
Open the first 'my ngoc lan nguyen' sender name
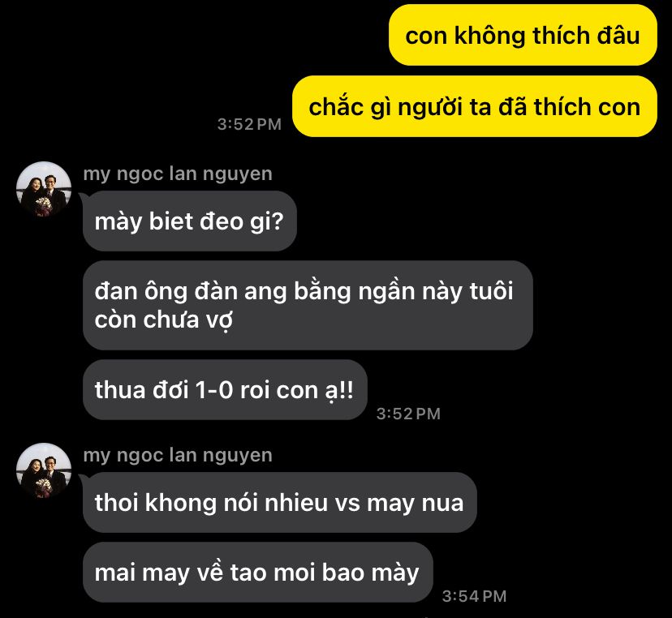pos(178,174)
